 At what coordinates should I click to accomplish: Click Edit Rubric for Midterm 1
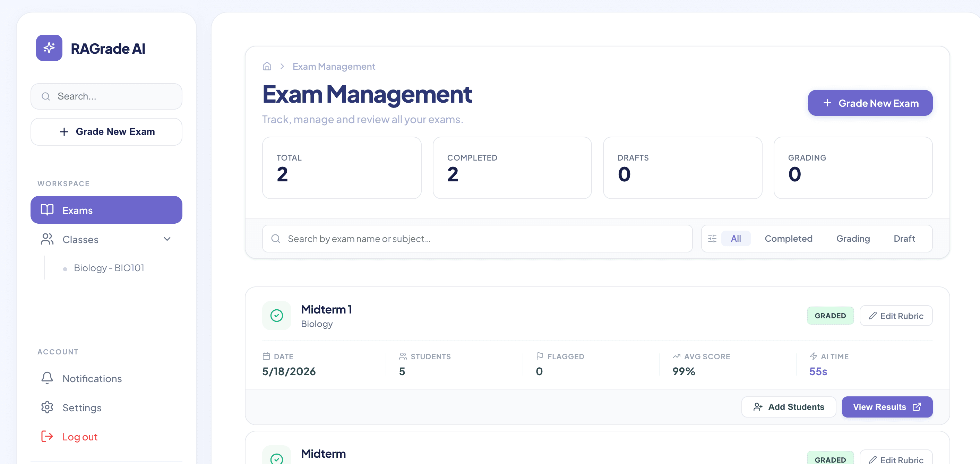point(896,316)
